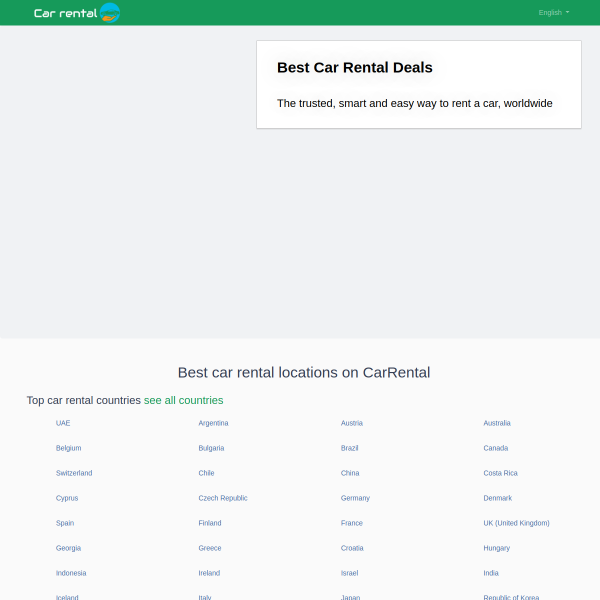Screen dimensions: 600x600
Task: Open the Hungary rentals link
Action: click(496, 548)
